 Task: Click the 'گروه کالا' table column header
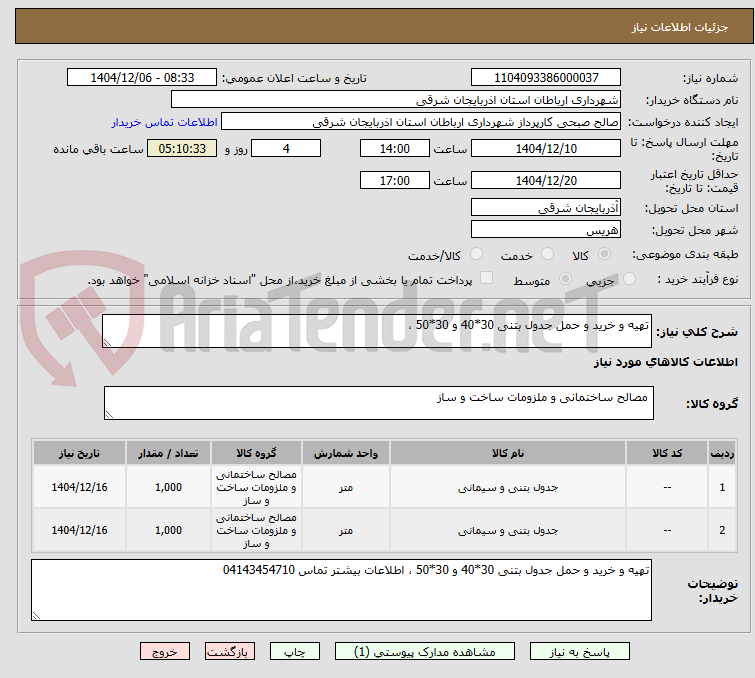click(256, 453)
